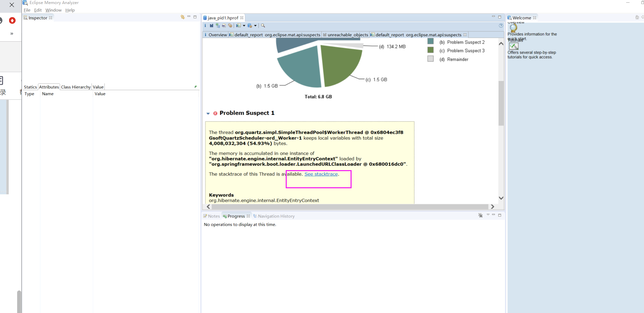Click the Type column header in Inspector
Image resolution: width=644 pixels, height=313 pixels.
tap(29, 94)
